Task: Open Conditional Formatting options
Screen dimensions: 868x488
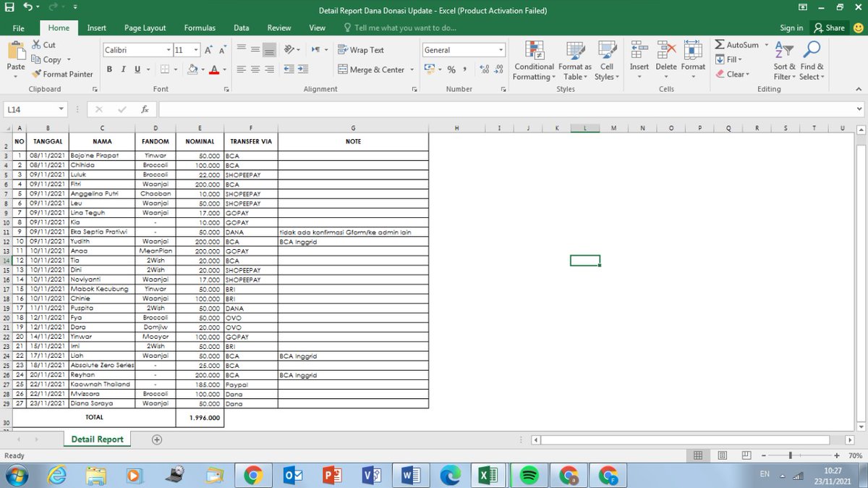Action: pyautogui.click(x=535, y=61)
